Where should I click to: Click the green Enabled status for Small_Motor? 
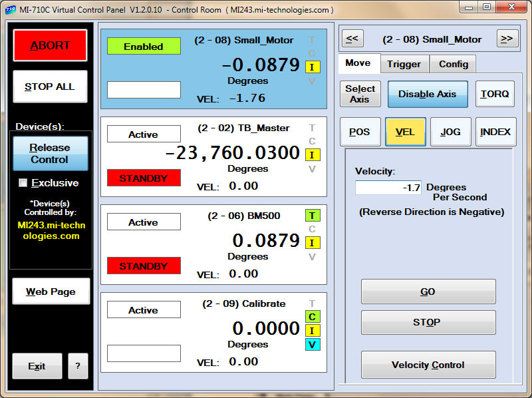144,47
